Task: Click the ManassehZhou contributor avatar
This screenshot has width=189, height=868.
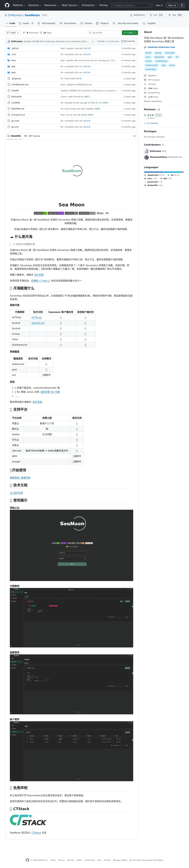Action: tap(146, 157)
